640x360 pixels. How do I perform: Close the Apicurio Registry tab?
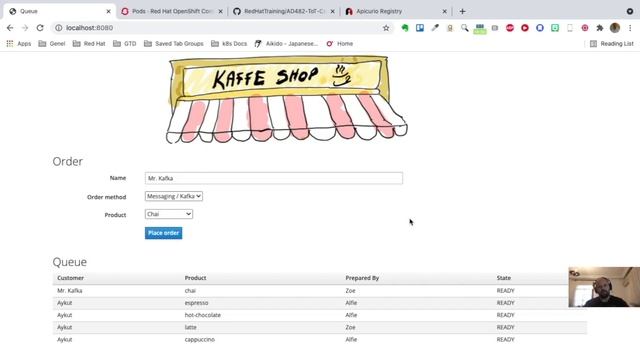[444, 11]
